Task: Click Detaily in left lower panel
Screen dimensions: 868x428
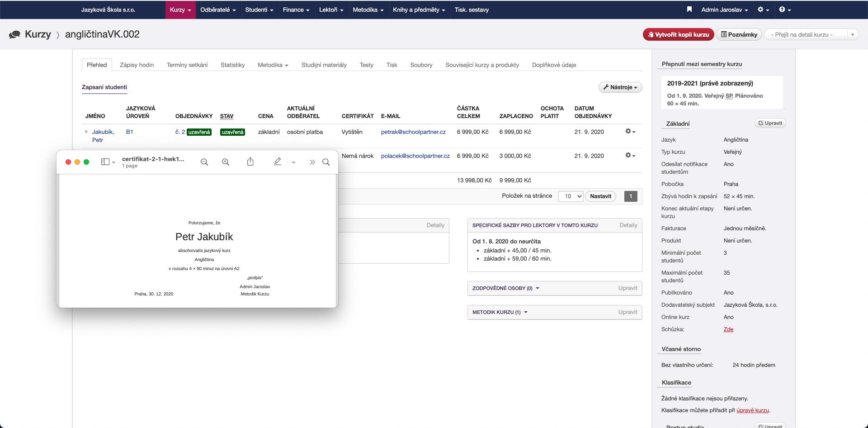Action: click(435, 225)
